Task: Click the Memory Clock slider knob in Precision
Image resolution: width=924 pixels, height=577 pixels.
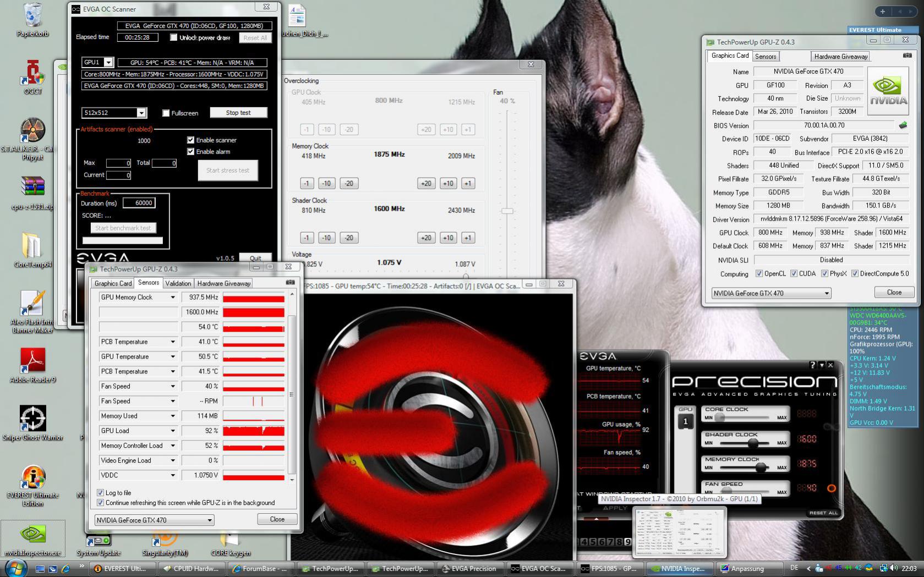Action: (x=762, y=468)
